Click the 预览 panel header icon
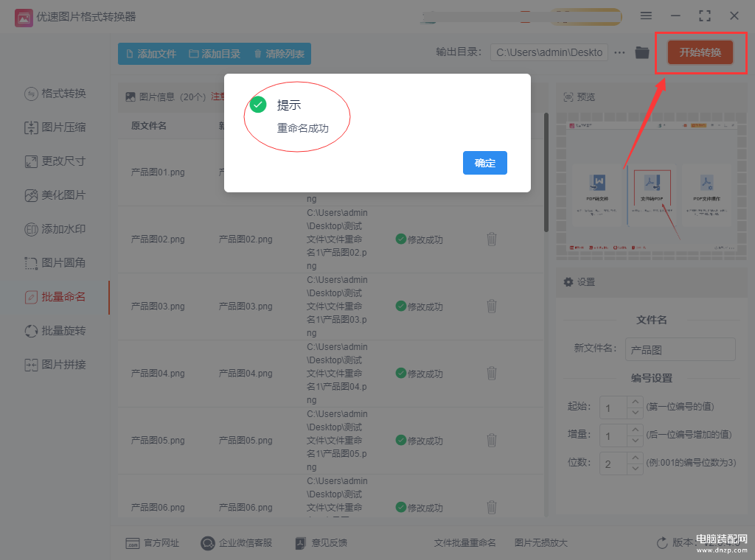Viewport: 755px width, 560px height. pyautogui.click(x=568, y=97)
